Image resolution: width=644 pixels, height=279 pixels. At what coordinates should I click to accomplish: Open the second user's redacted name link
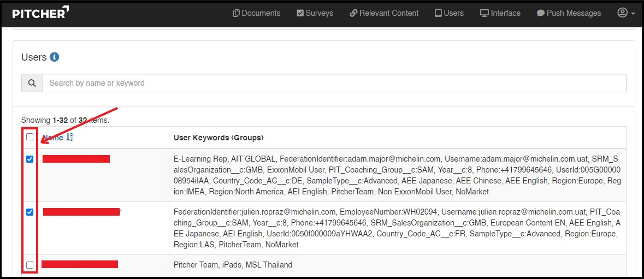(81, 212)
